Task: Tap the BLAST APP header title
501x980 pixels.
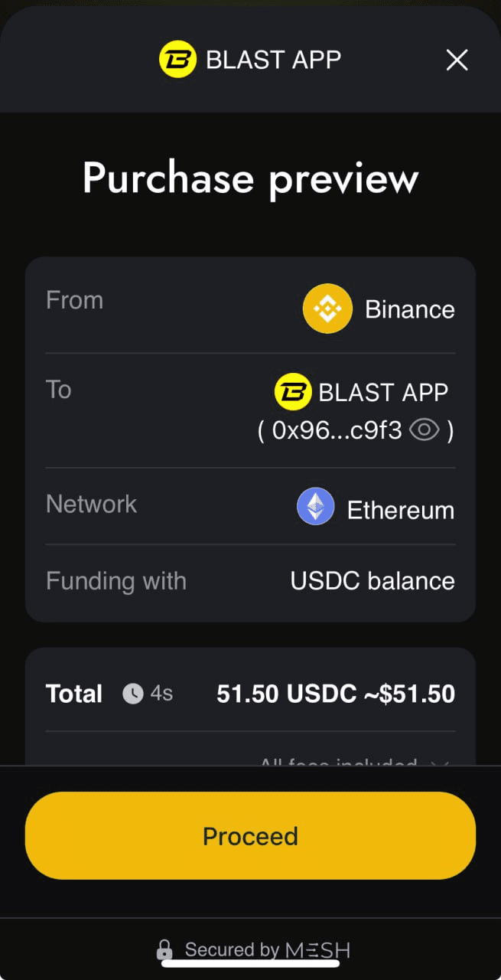Action: coord(274,60)
